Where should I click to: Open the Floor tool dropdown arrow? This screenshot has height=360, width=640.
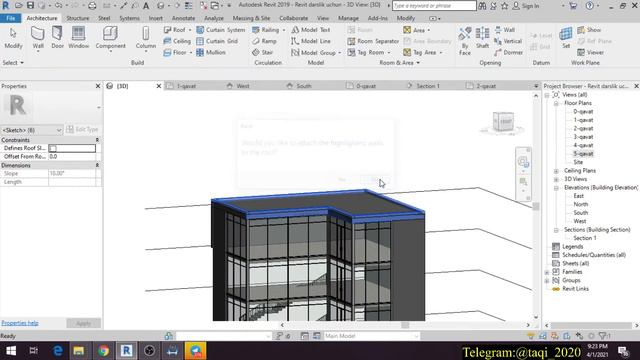[191, 53]
